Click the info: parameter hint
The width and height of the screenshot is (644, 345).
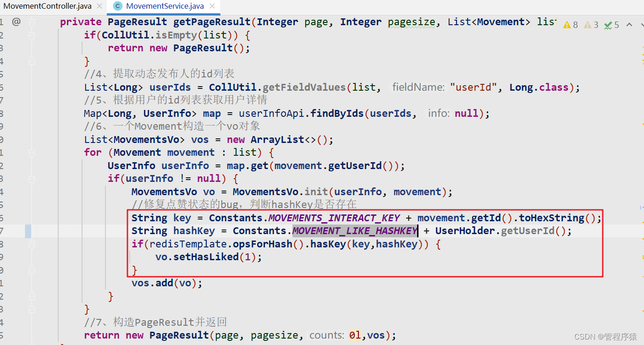click(440, 113)
